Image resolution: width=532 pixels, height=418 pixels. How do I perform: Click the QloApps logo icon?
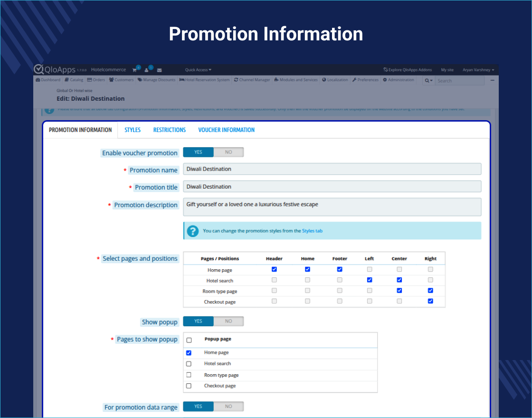[x=38, y=69]
